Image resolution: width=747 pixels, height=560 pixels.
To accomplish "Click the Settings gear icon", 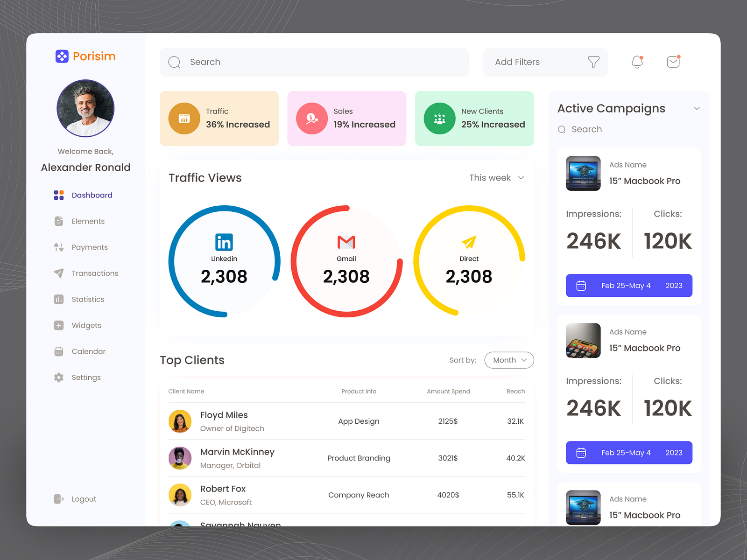I will 59,377.
